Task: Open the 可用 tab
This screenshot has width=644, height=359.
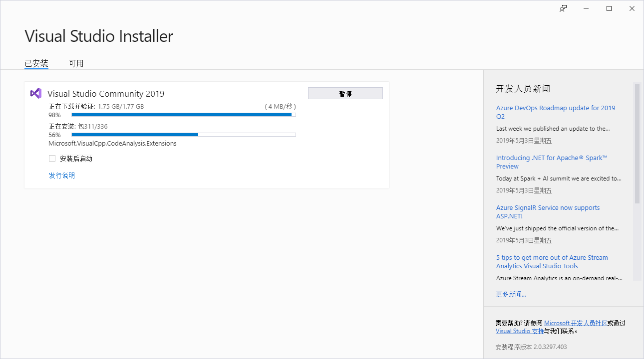Action: pos(76,63)
